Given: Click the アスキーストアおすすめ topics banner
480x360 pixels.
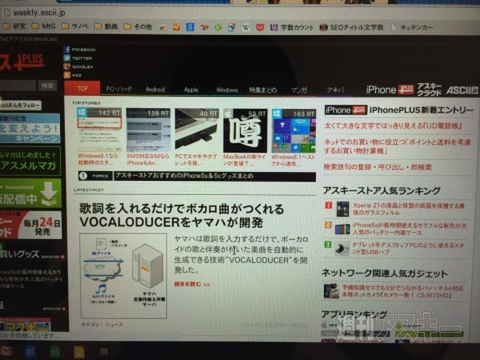Looking at the screenshot, I should click(197, 176).
